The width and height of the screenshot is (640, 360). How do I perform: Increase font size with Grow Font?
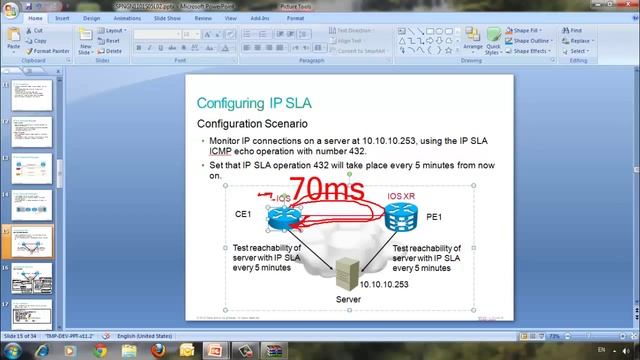tap(207, 34)
